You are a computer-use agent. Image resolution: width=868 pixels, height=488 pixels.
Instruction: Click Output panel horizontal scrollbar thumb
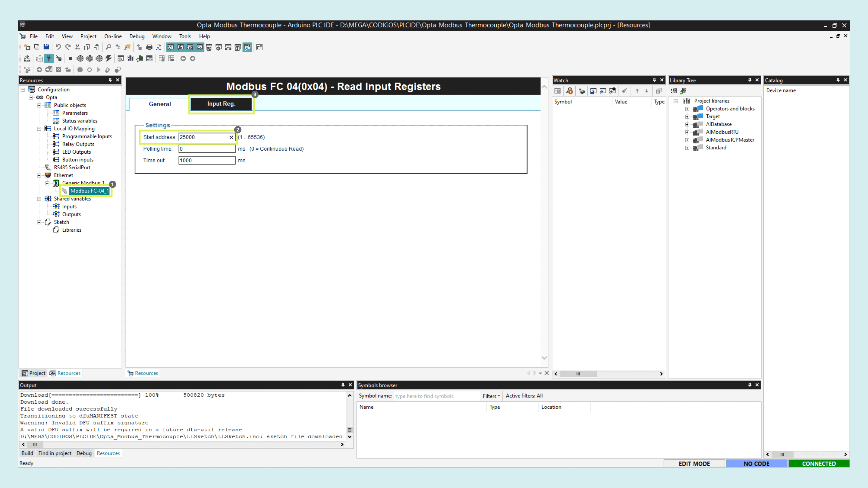click(x=35, y=445)
